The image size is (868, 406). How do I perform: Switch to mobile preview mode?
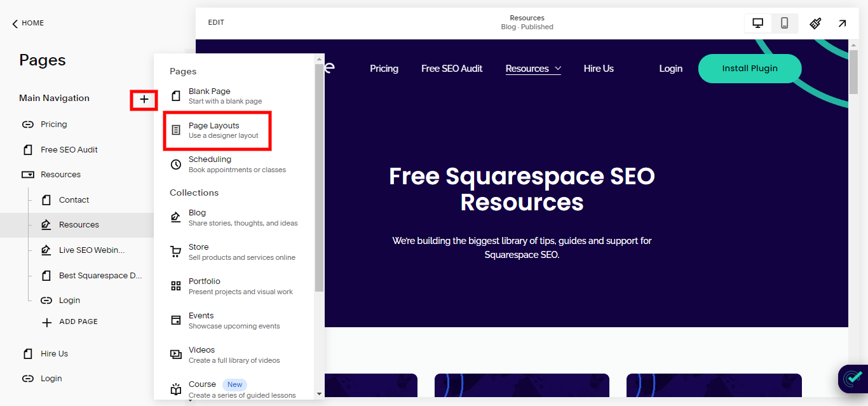click(784, 22)
